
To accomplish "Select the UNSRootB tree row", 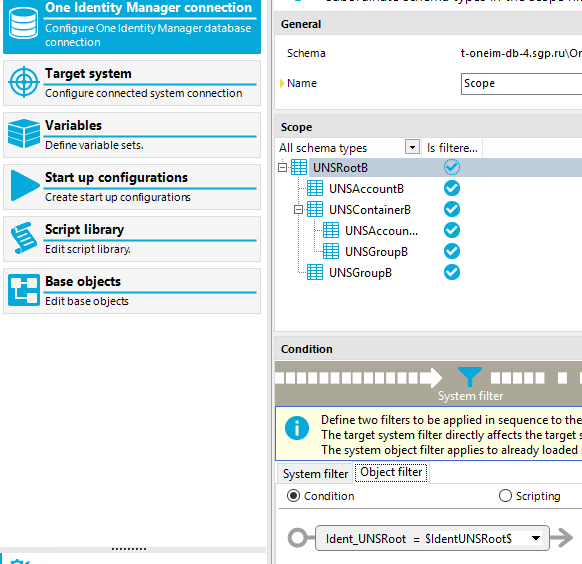I will click(x=428, y=167).
